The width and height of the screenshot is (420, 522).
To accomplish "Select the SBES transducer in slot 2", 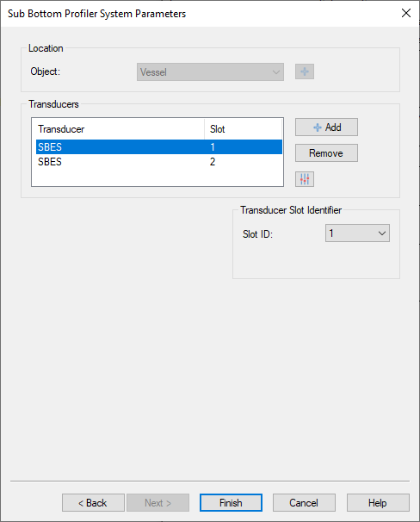I will point(159,162).
